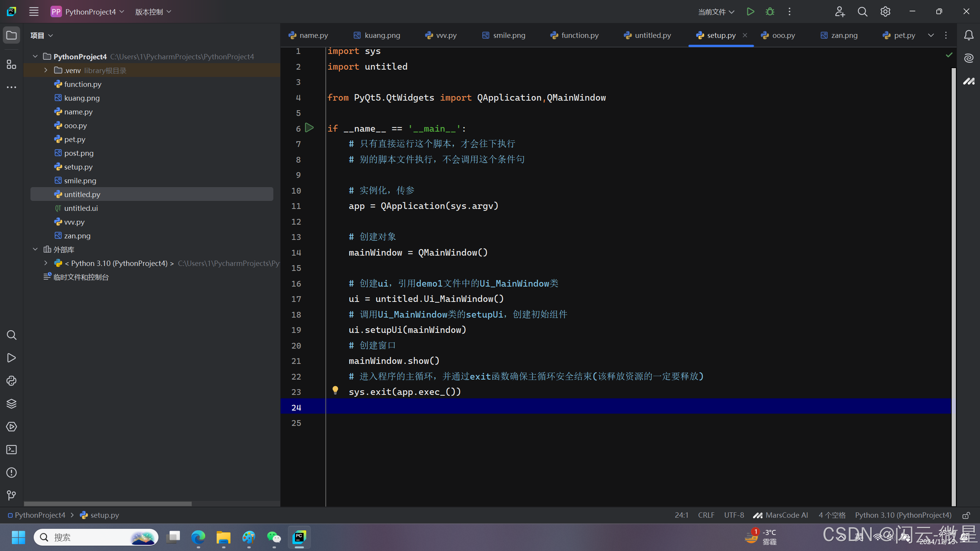Open the Python Packages layers icon
This screenshot has width=980, height=551.
(x=11, y=404)
